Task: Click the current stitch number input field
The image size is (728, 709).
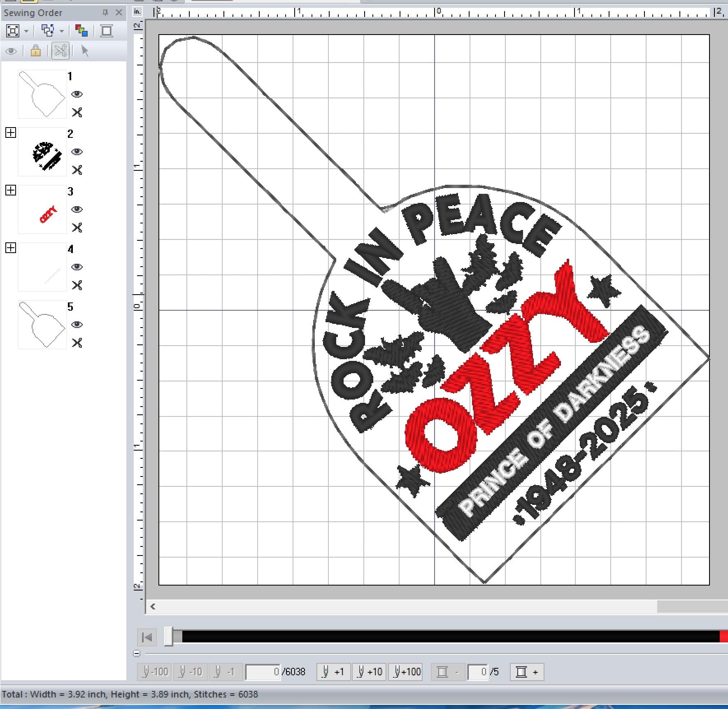Action: pos(263,672)
